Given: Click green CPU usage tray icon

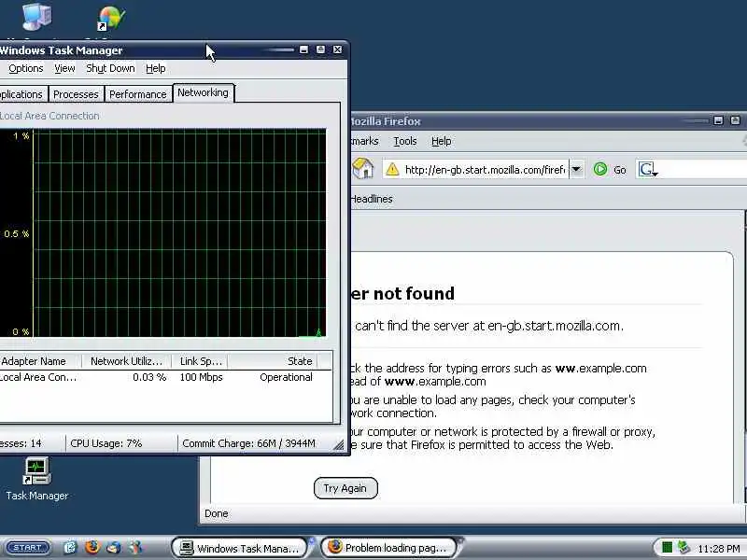Looking at the screenshot, I should coord(668,548).
